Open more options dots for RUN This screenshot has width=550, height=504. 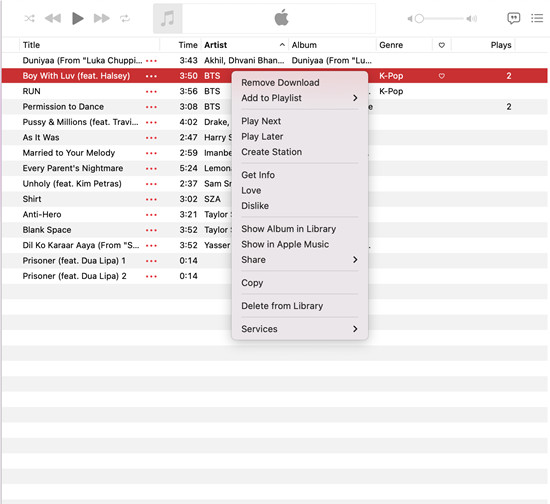point(151,92)
